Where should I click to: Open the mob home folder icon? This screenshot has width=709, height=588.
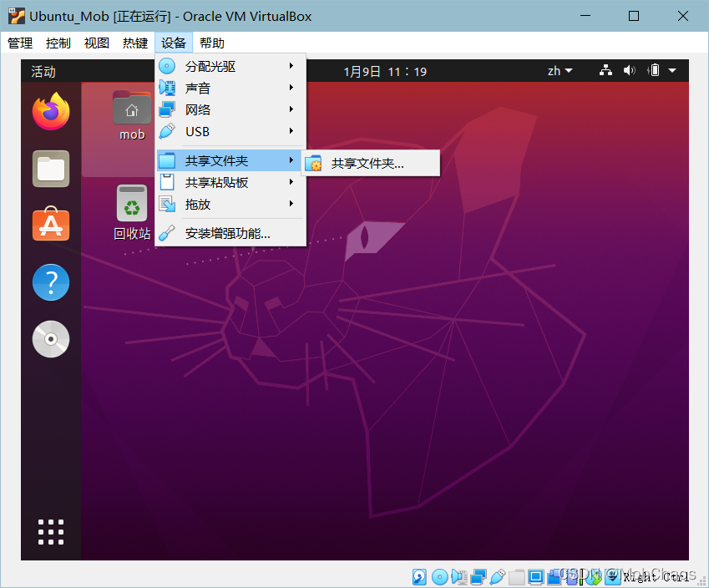pyautogui.click(x=132, y=115)
